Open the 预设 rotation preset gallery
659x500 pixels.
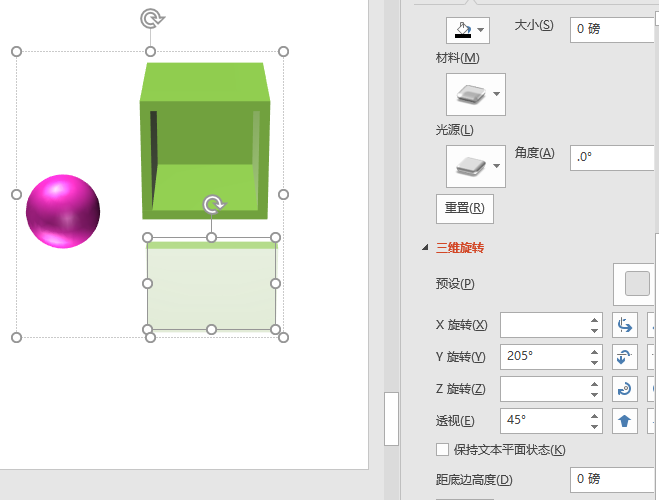[637, 284]
